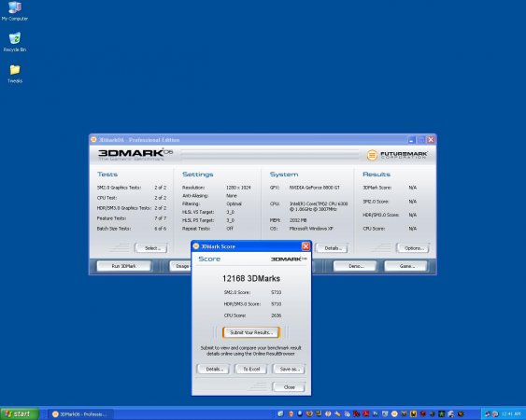Click the Run 3DMark button

[123, 266]
